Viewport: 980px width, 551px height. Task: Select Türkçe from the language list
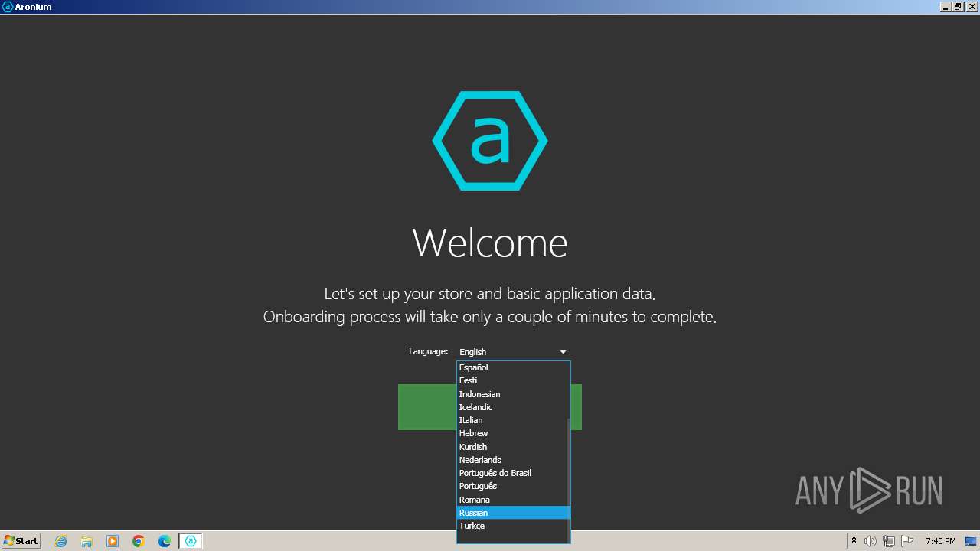pos(512,526)
